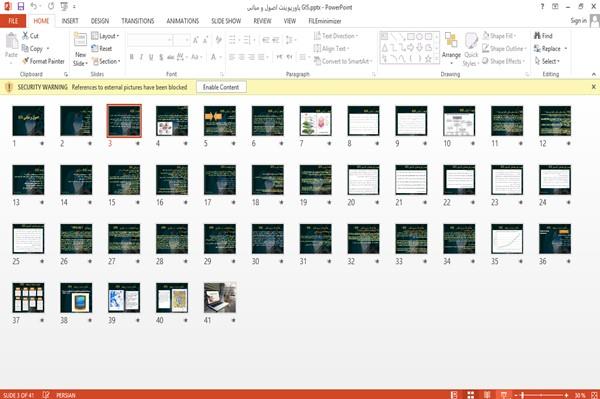Close the security warning bar
The image size is (600, 399).
[x=593, y=87]
